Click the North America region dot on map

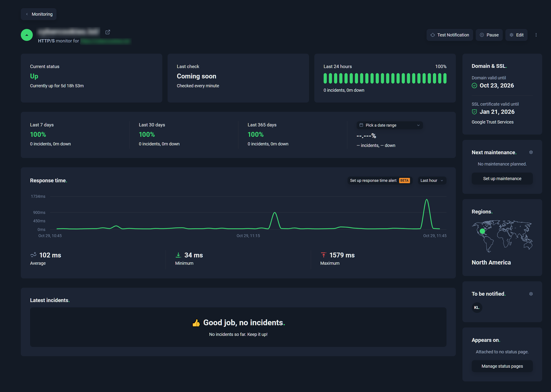pyautogui.click(x=482, y=231)
